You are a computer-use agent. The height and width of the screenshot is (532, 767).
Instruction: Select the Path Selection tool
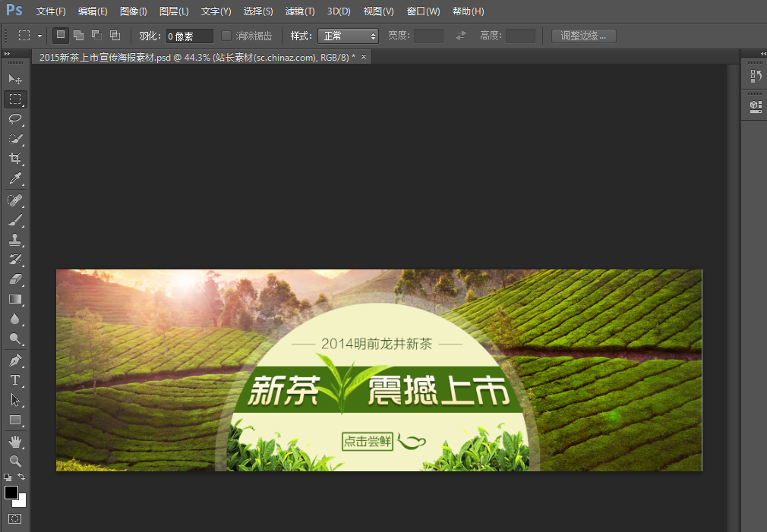tap(15, 400)
